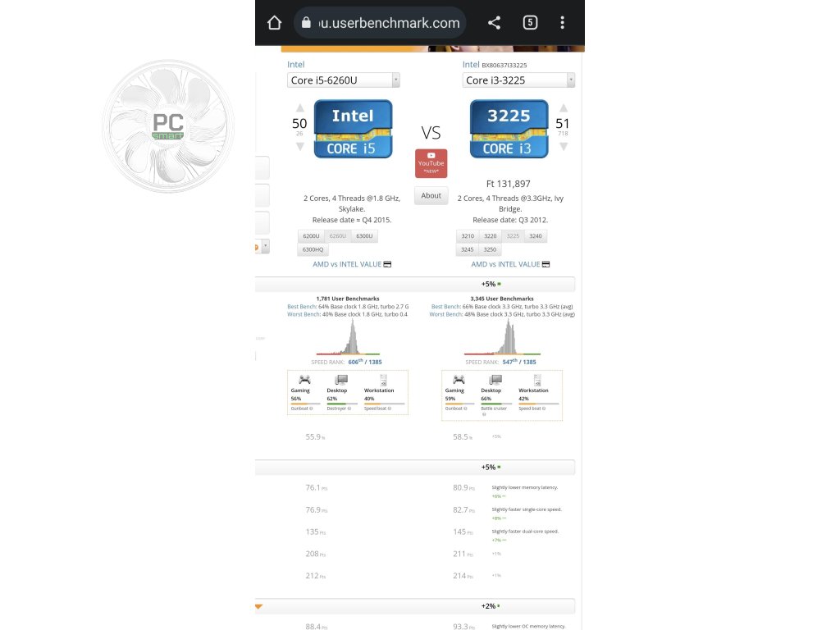The width and height of the screenshot is (840, 630).
Task: Downvote the Core i5-6260U with down arrow
Action: (300, 146)
